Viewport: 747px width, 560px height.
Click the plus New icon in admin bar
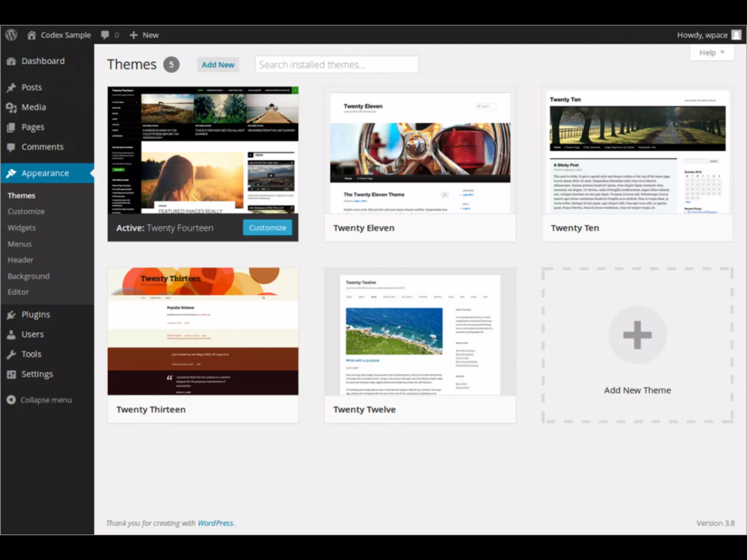tap(133, 35)
